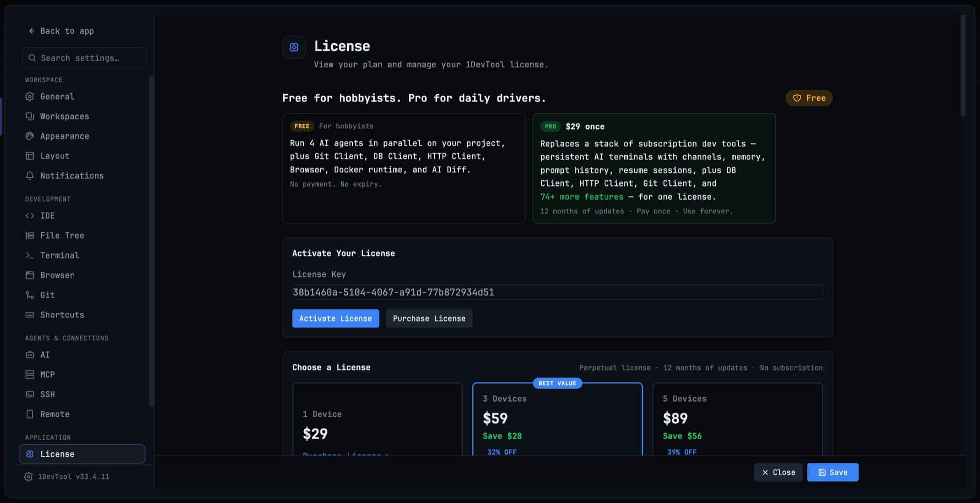Screen dimensions: 980x503
Task: Click the "39% OFF" discount label
Action: (682, 452)
